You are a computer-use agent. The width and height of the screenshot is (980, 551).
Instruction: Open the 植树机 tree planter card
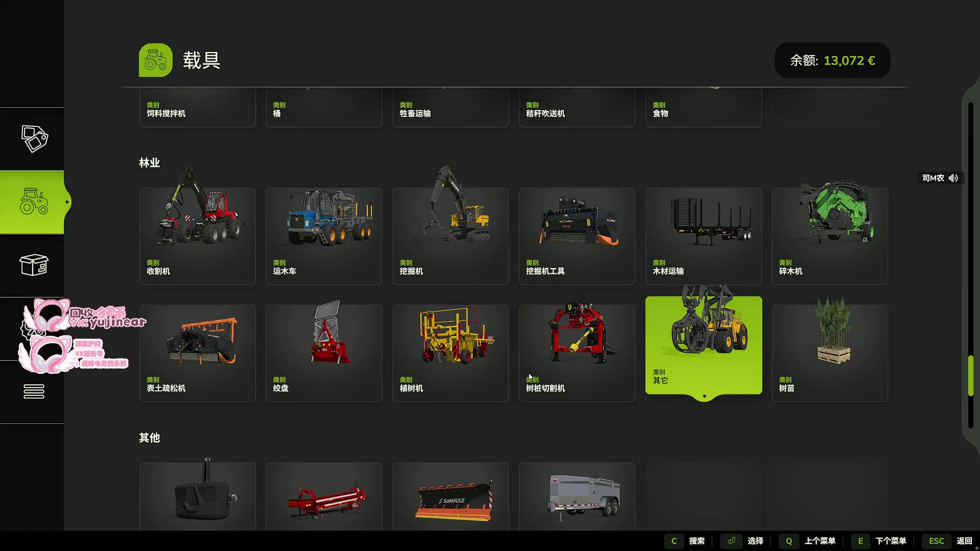click(x=451, y=353)
